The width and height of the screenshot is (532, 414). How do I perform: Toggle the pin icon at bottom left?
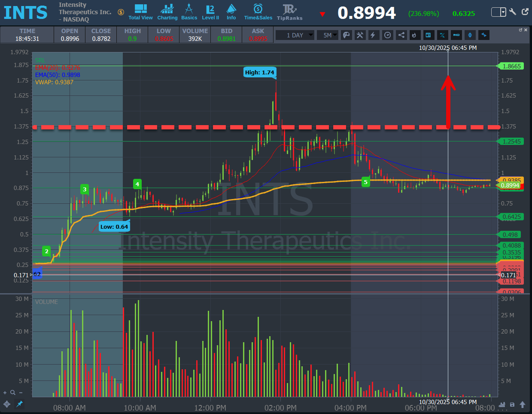point(19,404)
